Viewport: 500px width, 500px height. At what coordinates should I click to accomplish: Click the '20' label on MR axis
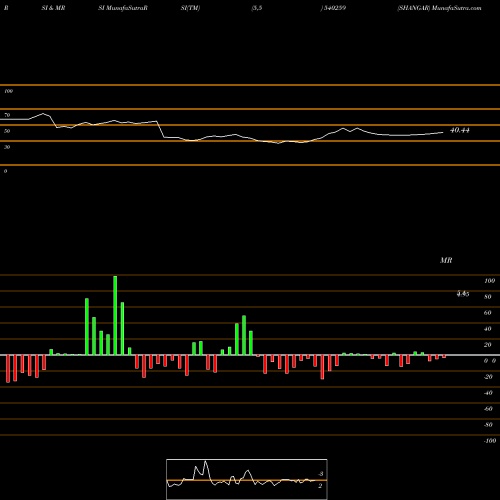pos(488,345)
